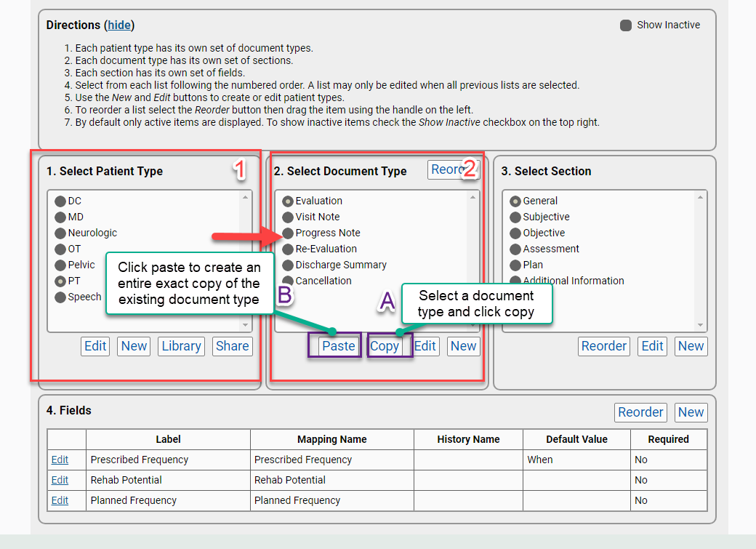The image size is (756, 549).
Task: Click No in Planned Frequency row
Action: (x=668, y=500)
